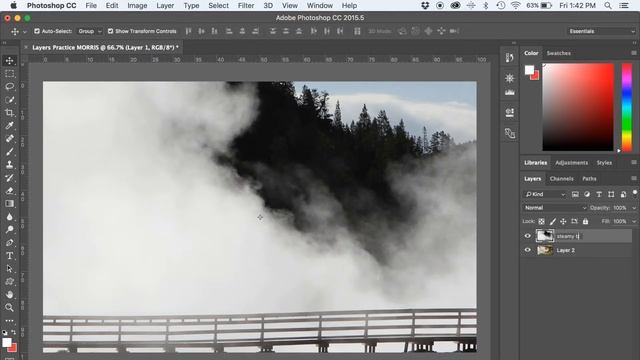Open Color panel flyout menu
Screen dimensions: 640x360
[x=633, y=53]
